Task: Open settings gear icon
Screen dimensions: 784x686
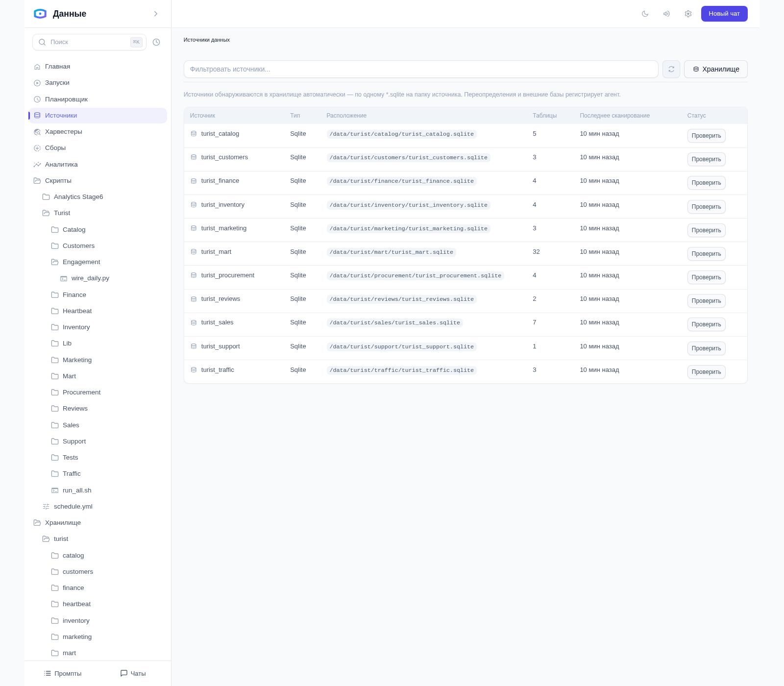Action: tap(688, 14)
